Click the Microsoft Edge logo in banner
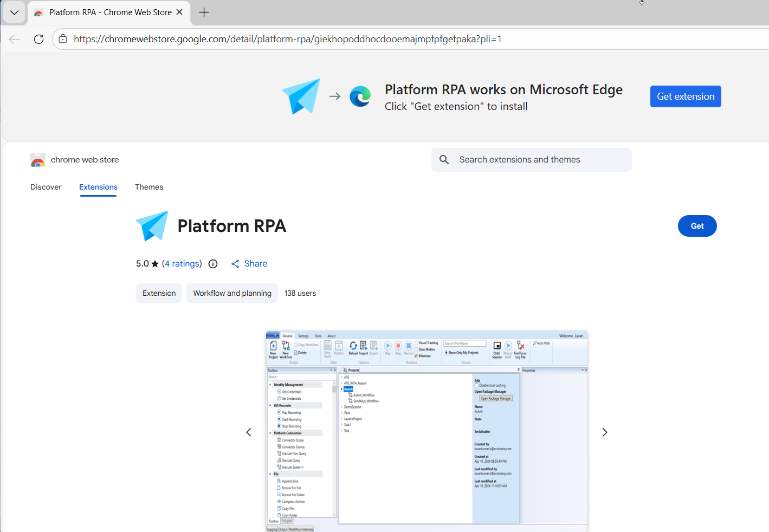Viewport: 769px width, 532px height. (360, 96)
